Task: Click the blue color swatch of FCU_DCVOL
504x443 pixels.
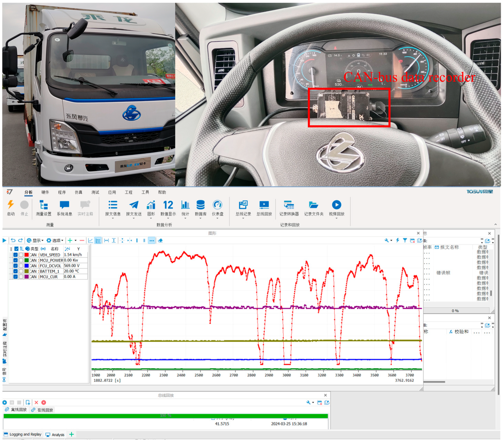Action: pyautogui.click(x=27, y=266)
